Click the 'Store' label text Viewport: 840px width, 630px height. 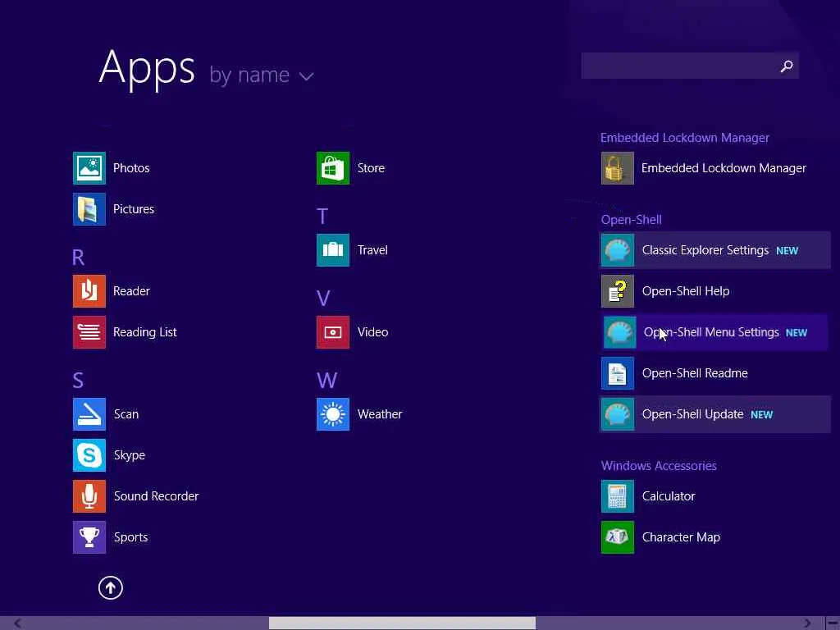click(x=371, y=168)
